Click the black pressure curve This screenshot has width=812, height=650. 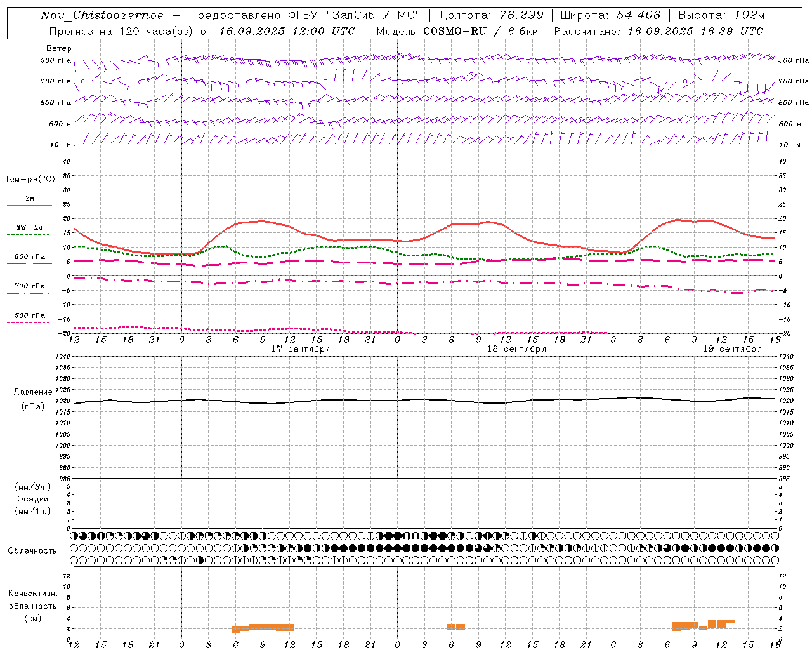[424, 401]
